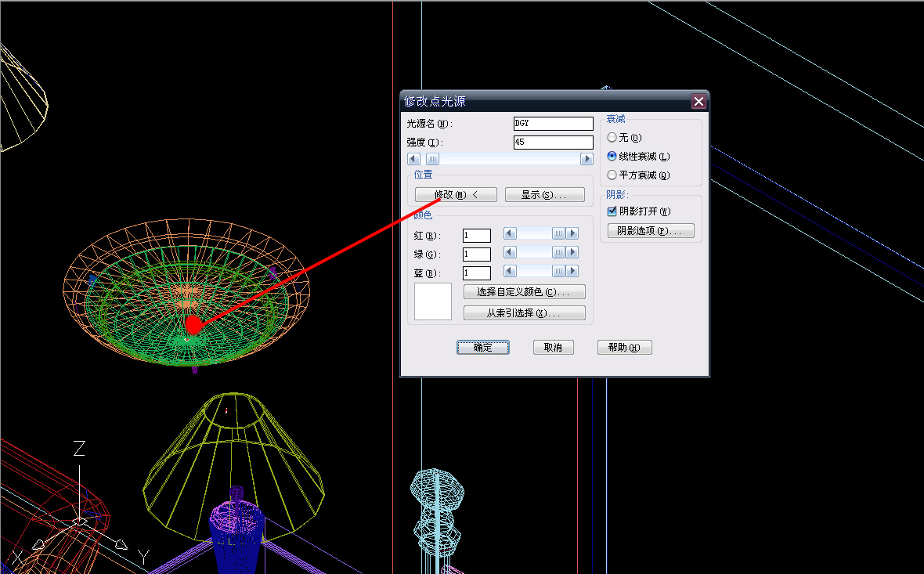Image resolution: width=924 pixels, height=574 pixels.
Task: Click 取消 to cancel the dialog
Action: pyautogui.click(x=553, y=348)
